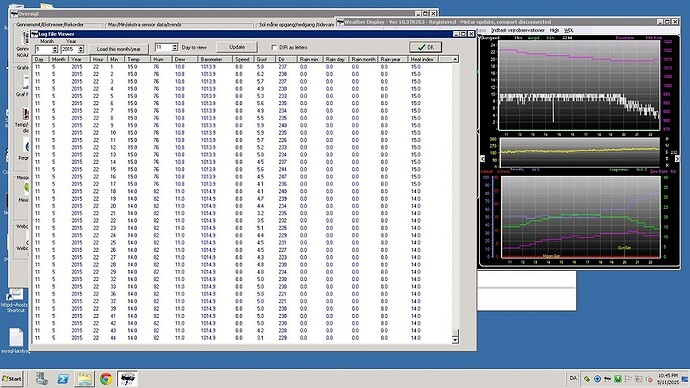
Task: Increase the Month spinner value
Action: pos(55,48)
